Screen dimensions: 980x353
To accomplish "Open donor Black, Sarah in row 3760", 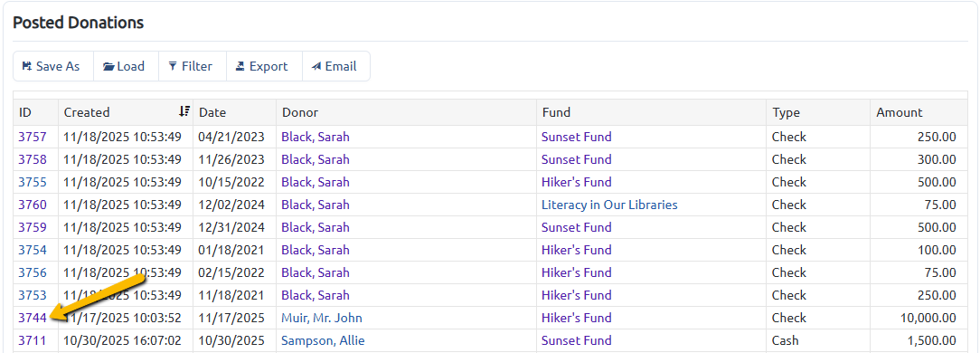I will 315,205.
